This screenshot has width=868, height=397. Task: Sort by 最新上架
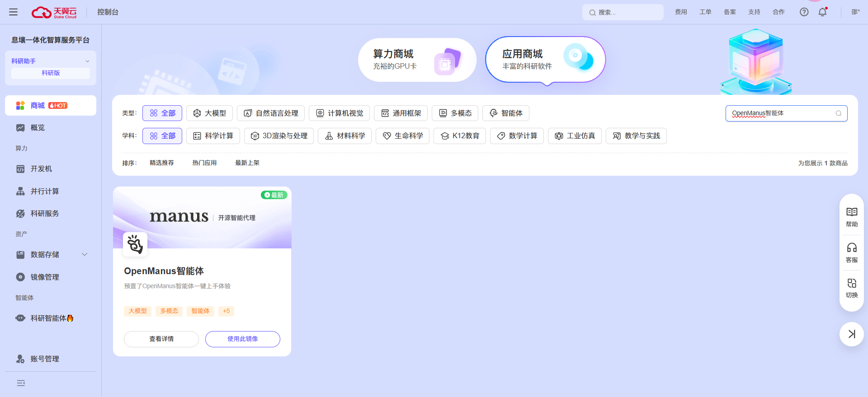click(x=247, y=163)
